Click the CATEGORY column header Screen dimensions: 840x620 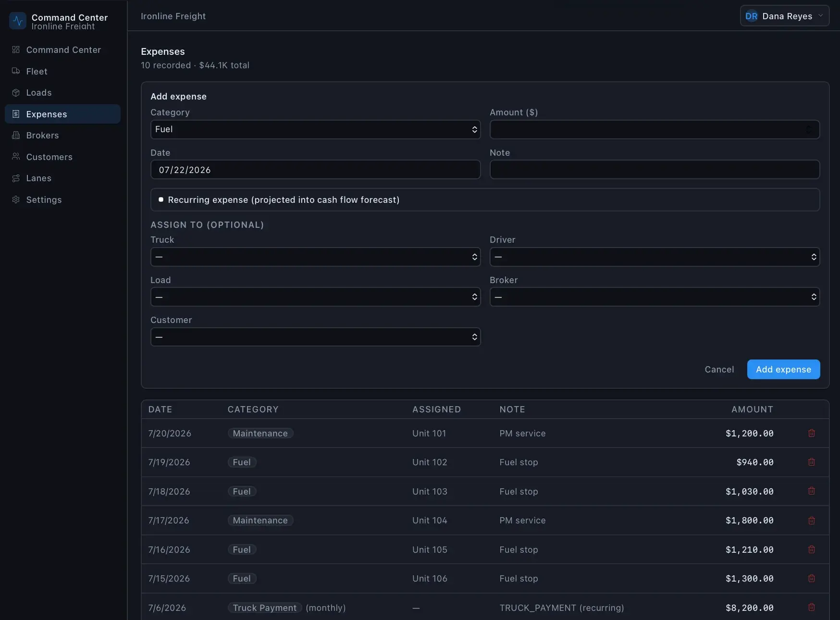(x=253, y=409)
